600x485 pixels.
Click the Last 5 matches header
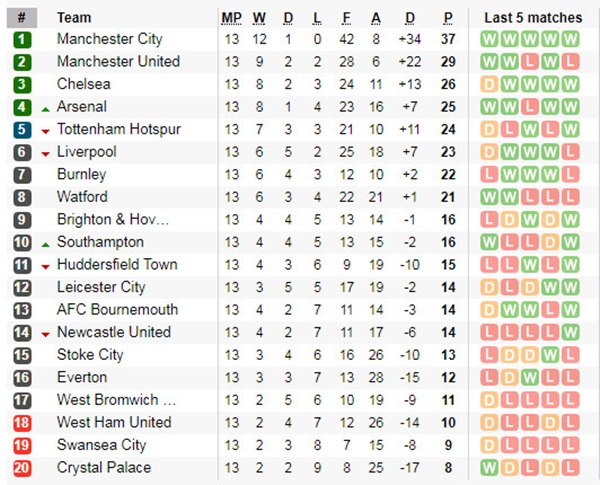[532, 17]
